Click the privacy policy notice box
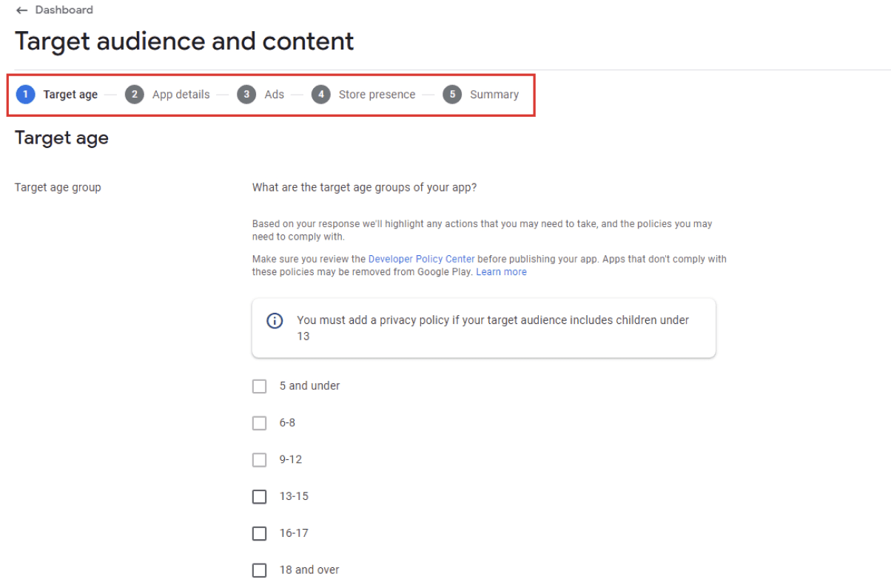 pos(483,328)
